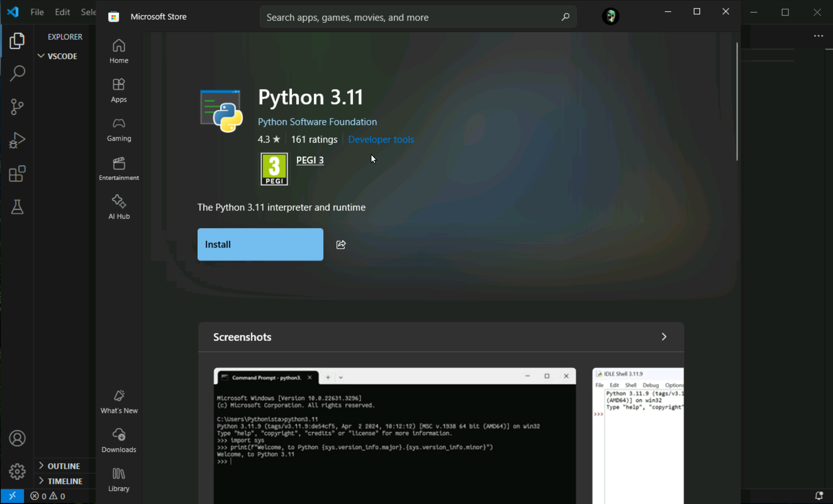Open the Extensions view icon
The width and height of the screenshot is (833, 504).
tap(17, 173)
